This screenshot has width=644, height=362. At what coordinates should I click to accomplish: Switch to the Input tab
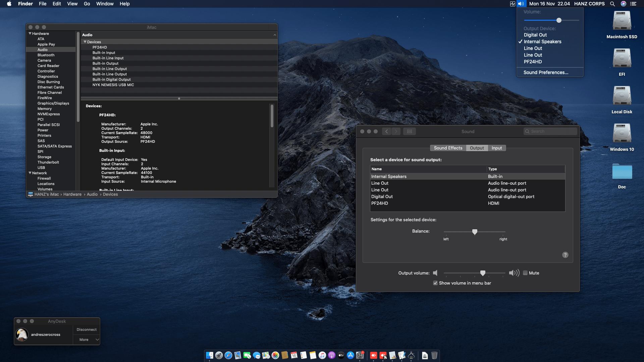497,148
